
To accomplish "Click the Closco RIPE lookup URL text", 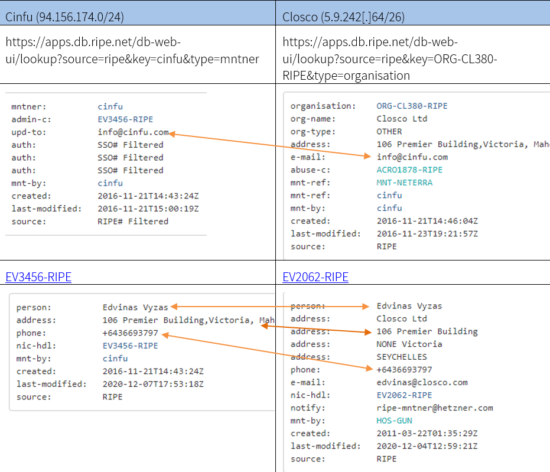I will click(x=390, y=59).
